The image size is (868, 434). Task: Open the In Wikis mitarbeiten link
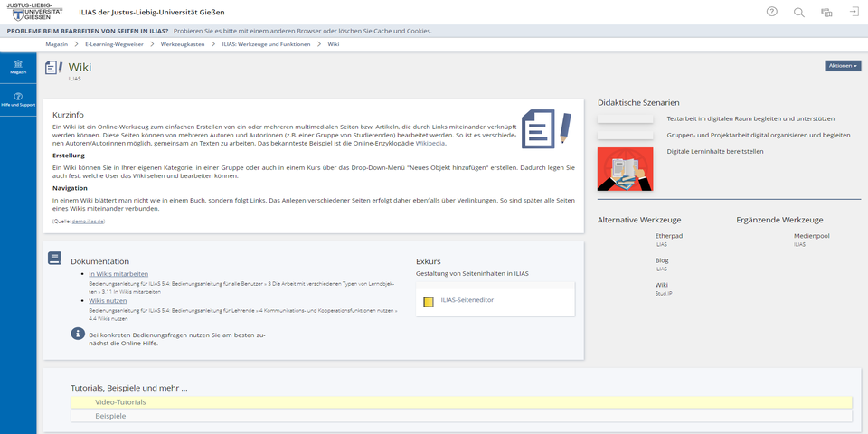(118, 273)
